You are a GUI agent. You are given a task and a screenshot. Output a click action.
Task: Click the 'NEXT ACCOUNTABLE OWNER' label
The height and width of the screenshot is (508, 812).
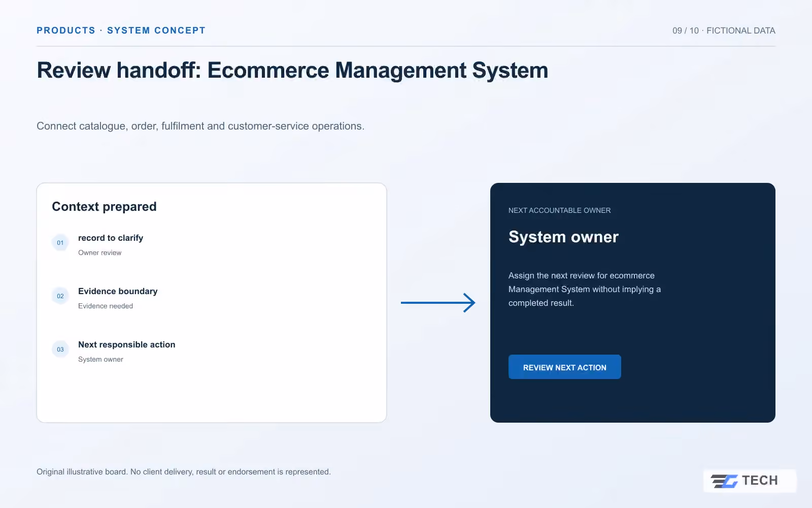click(x=559, y=210)
